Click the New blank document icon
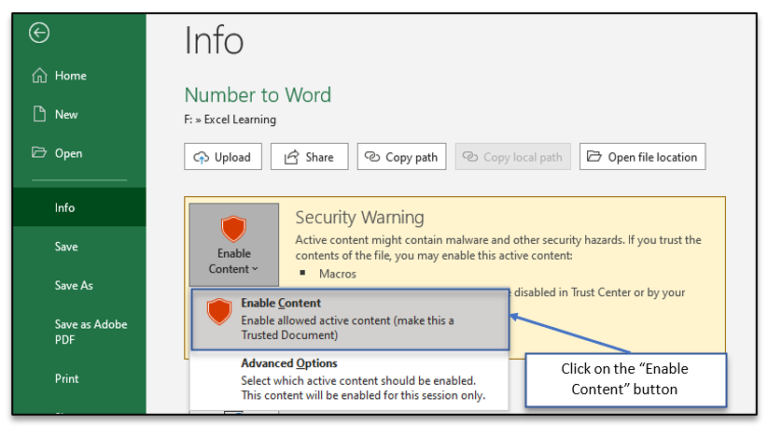768x426 pixels. click(x=40, y=114)
